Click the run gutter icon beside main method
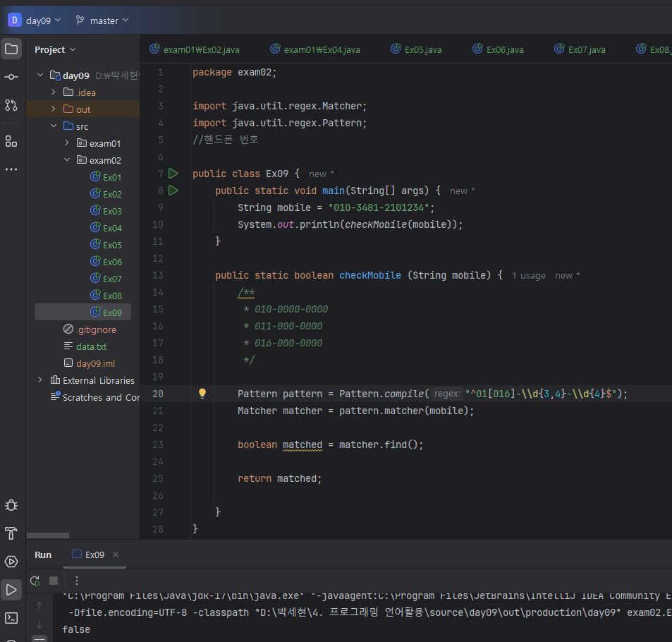672x642 pixels. (173, 190)
